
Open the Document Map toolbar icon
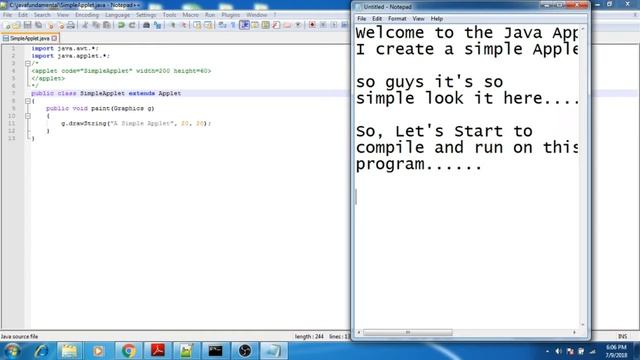(265, 25)
